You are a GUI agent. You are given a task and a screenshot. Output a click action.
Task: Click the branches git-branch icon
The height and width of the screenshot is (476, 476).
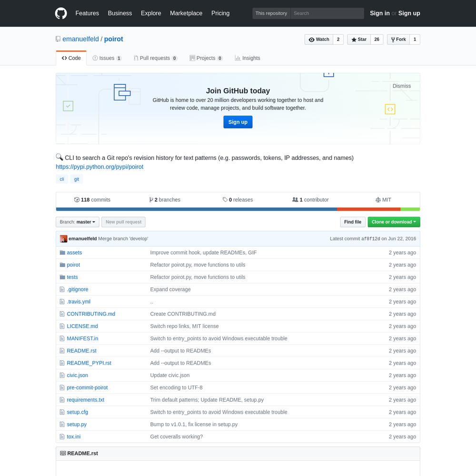point(151,200)
